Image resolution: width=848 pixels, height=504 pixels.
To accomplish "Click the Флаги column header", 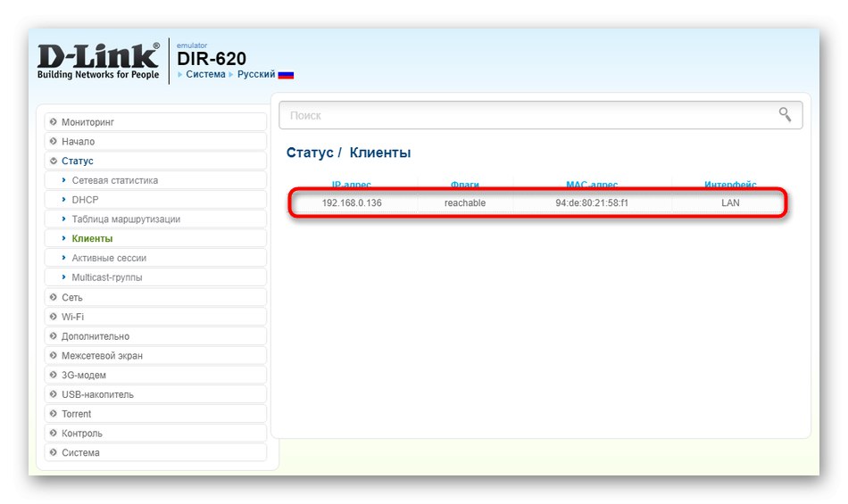I will [x=465, y=185].
